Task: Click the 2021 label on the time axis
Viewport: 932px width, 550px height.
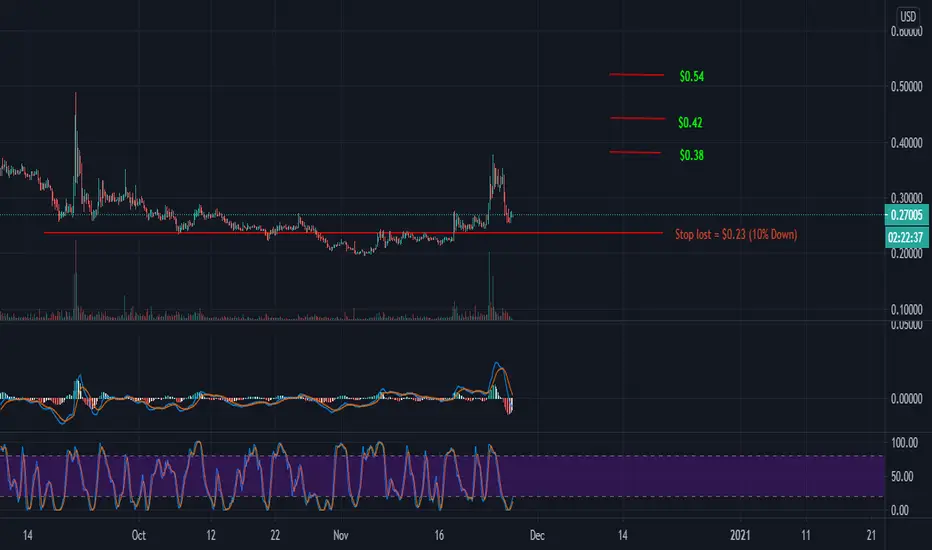Action: tap(740, 535)
